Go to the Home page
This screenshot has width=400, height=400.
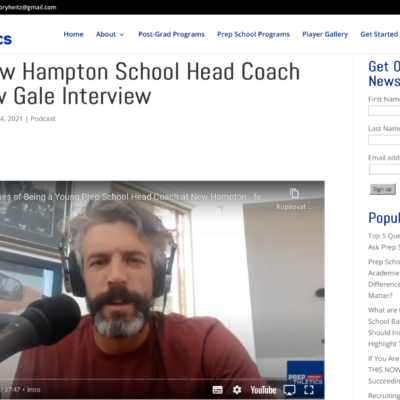coord(73,34)
